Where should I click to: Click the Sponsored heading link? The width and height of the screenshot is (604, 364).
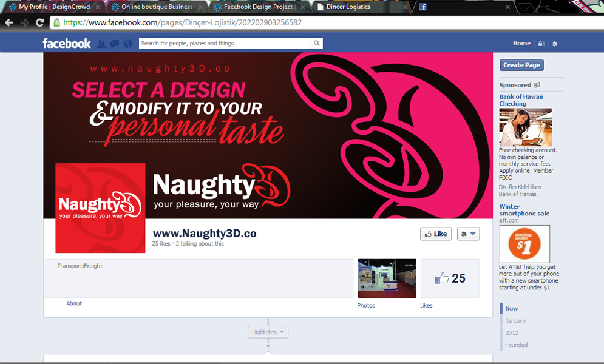coord(515,85)
